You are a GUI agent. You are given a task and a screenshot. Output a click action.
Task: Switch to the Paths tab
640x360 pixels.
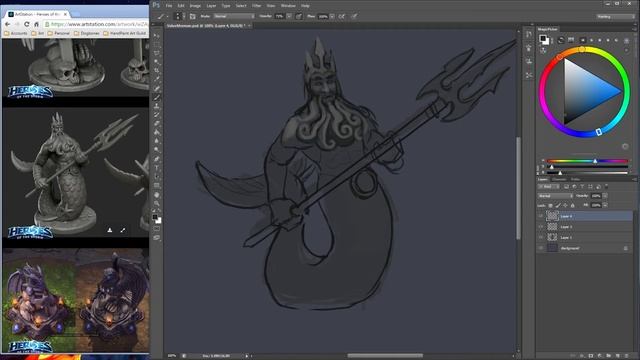pyautogui.click(x=576, y=179)
